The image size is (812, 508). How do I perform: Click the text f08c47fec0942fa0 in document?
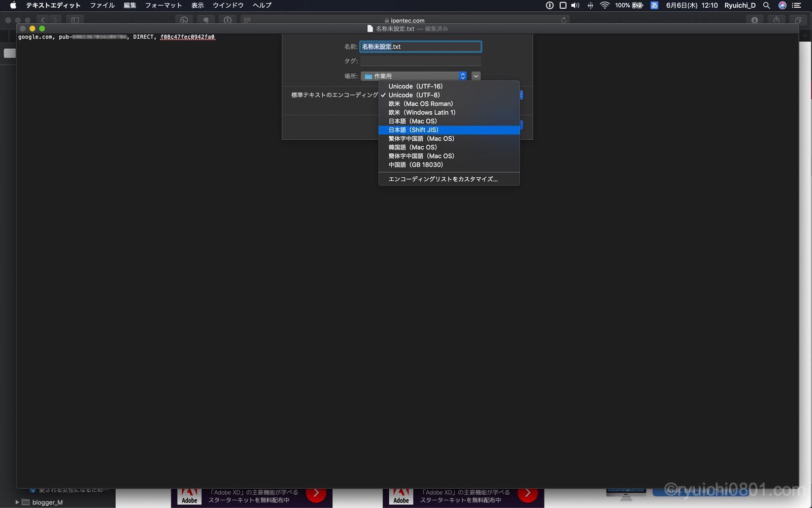187,37
